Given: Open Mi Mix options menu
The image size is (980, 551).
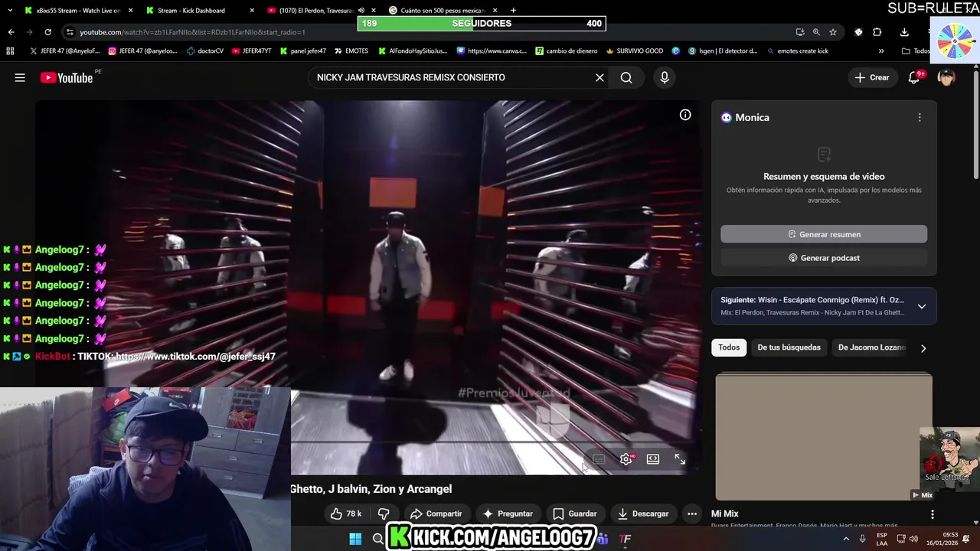Looking at the screenshot, I should tap(933, 514).
